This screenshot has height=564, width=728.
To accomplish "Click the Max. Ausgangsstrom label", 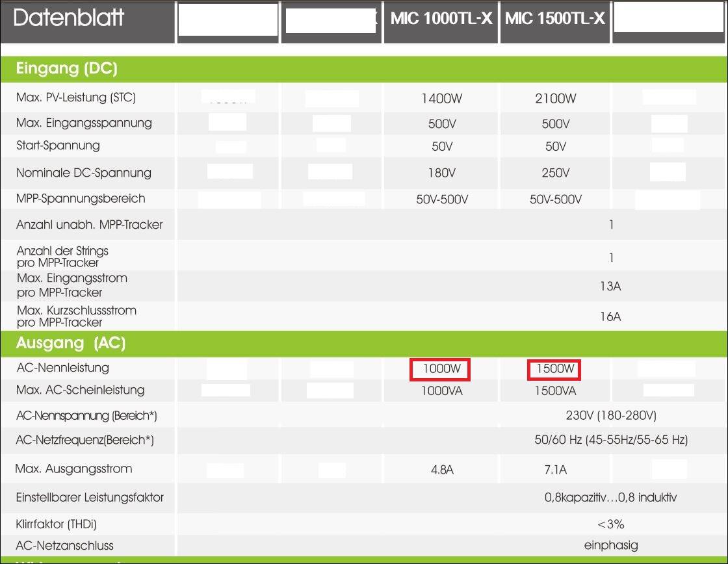I will coord(74,469).
